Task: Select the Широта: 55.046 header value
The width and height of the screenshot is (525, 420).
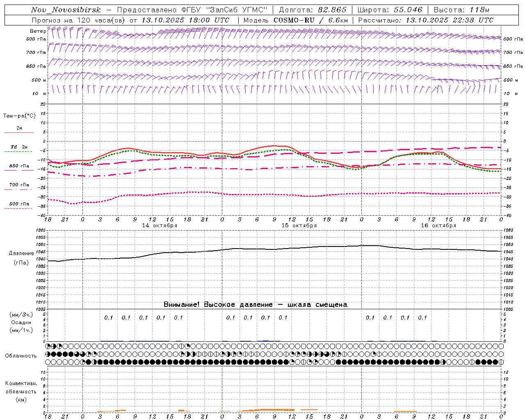Action: coord(390,10)
